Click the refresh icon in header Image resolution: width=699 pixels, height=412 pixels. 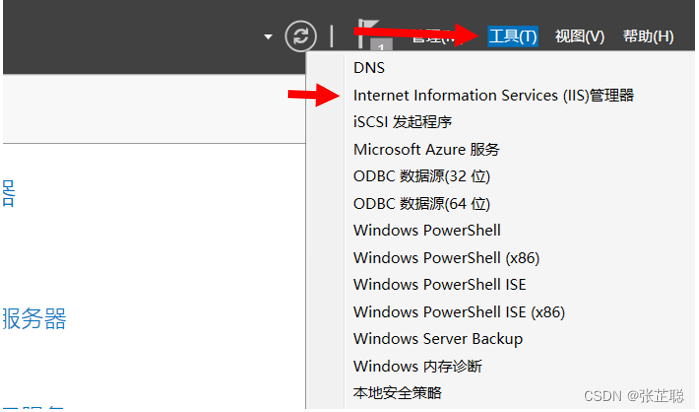(300, 36)
